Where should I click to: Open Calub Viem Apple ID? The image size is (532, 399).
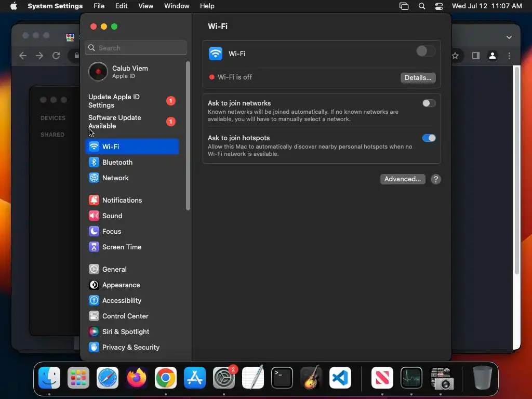click(132, 72)
